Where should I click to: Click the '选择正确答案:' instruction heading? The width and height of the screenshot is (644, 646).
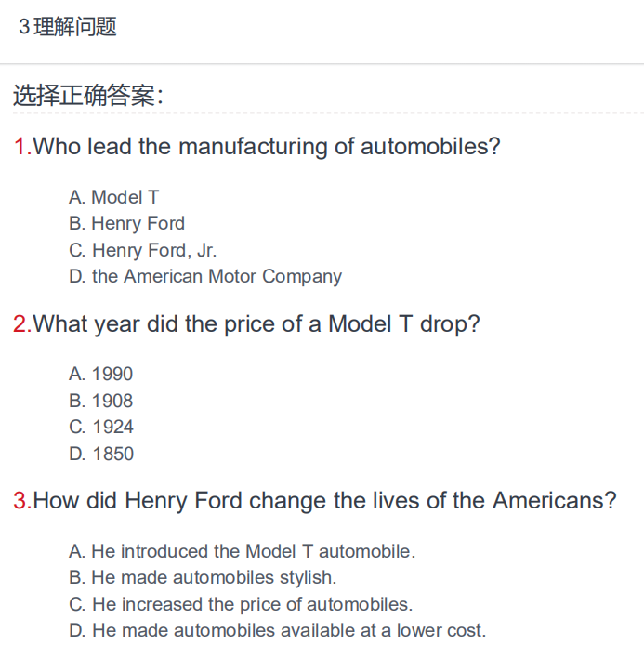click(x=88, y=95)
